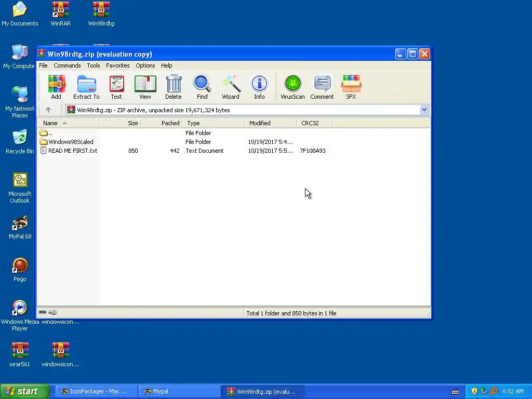532x399 pixels.
Task: Select the Pego desktop shortcut
Action: [20, 270]
